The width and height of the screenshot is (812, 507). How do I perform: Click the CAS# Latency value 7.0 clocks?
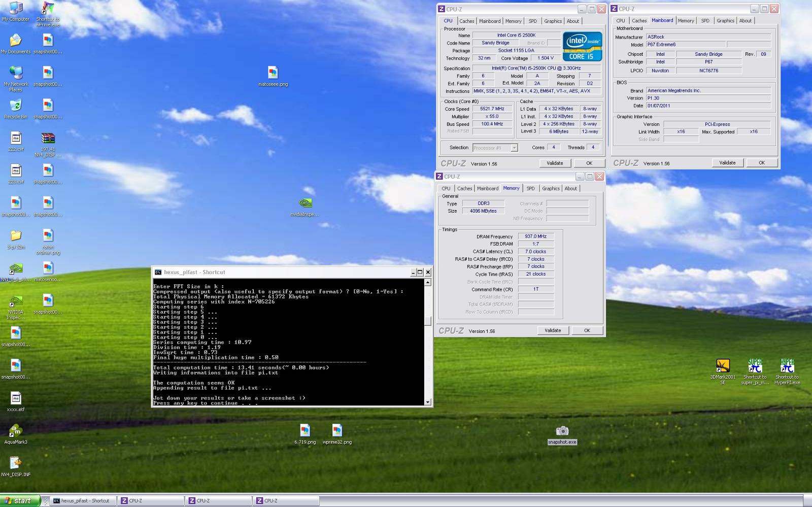535,252
